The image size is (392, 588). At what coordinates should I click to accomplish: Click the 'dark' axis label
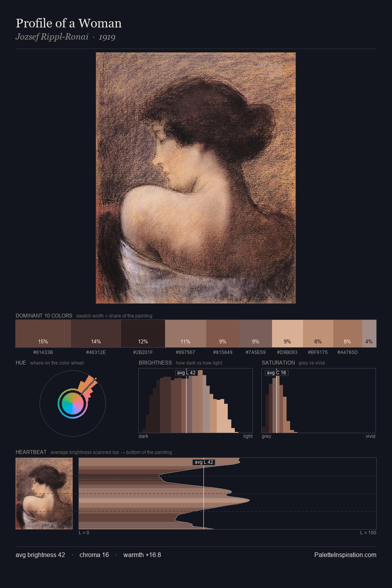143,436
